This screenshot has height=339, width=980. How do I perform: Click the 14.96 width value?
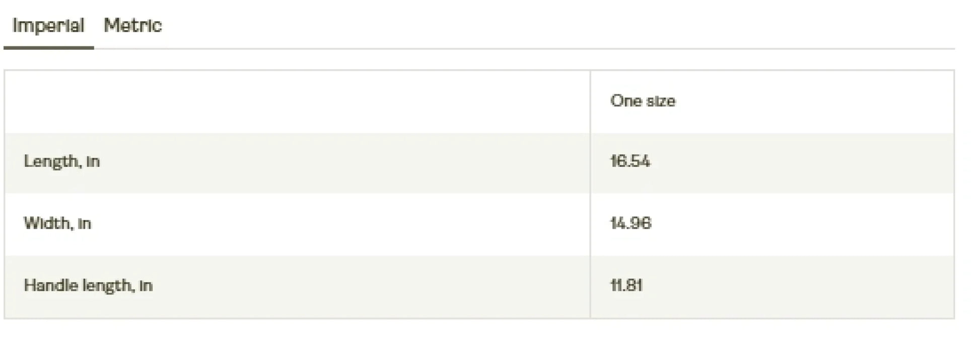[x=631, y=223]
